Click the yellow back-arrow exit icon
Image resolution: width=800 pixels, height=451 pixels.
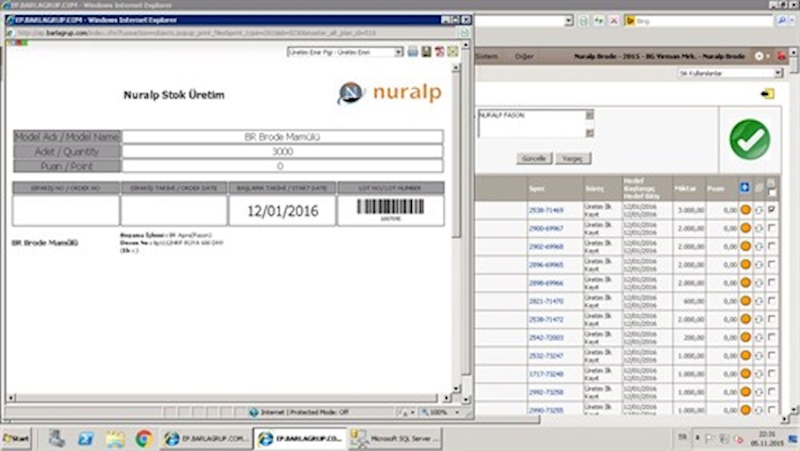pyautogui.click(x=767, y=94)
